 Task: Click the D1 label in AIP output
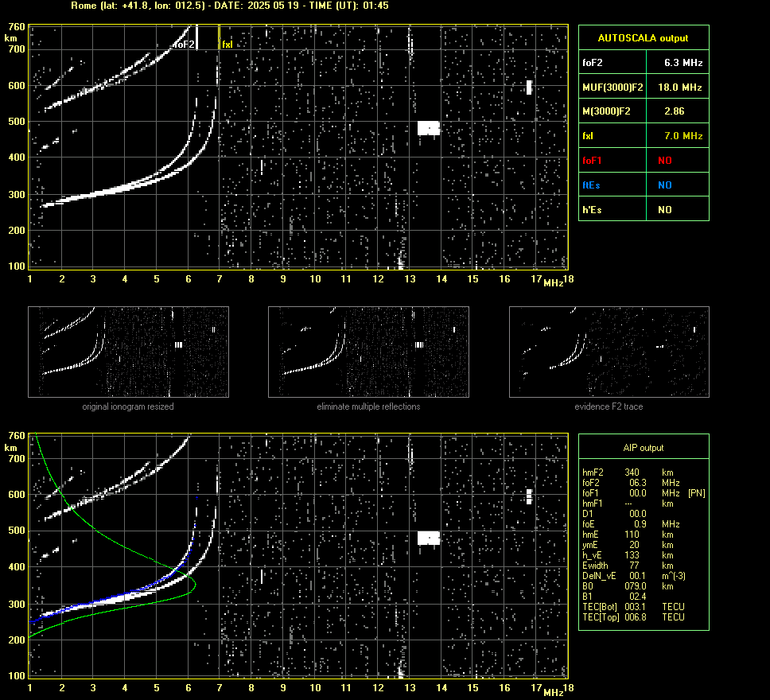tap(587, 514)
